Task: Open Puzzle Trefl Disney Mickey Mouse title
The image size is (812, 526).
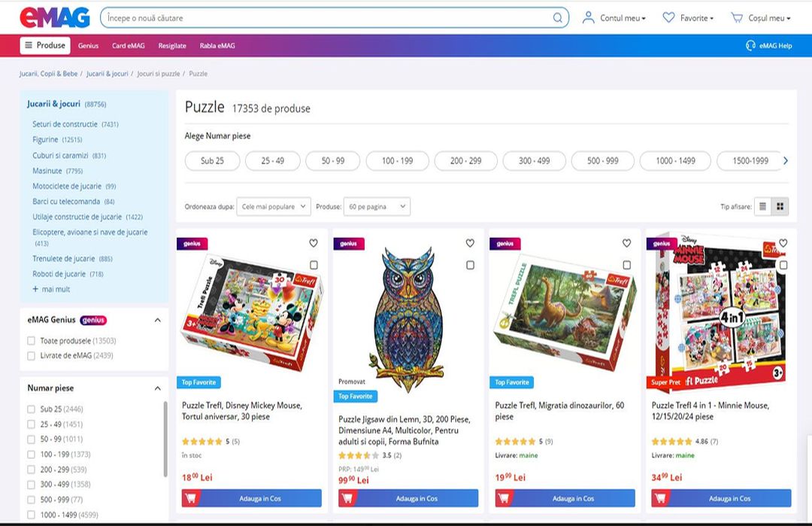Action: (242, 411)
